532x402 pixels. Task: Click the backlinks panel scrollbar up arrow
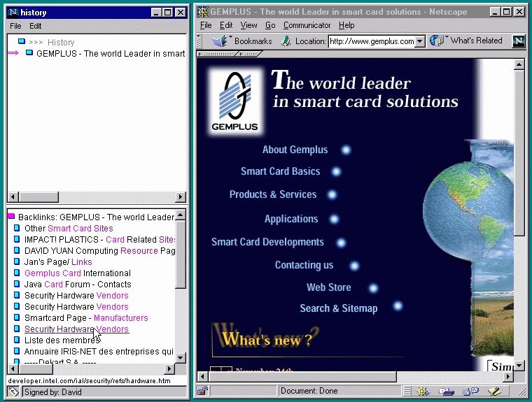tap(181, 214)
